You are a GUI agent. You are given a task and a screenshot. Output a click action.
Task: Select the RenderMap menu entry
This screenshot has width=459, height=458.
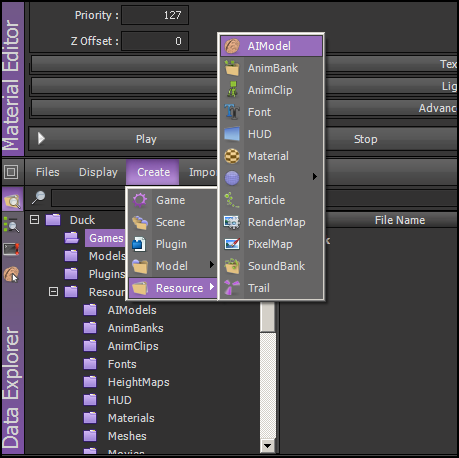[271, 222]
